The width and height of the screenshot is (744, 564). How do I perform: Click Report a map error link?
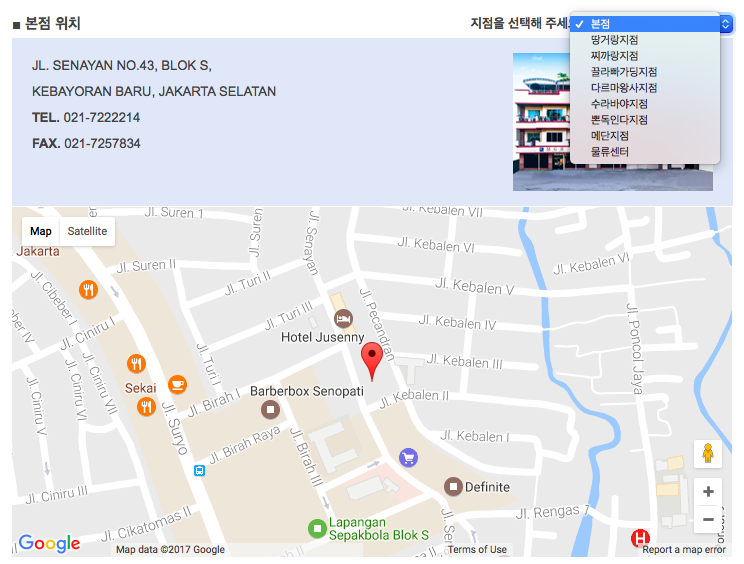point(684,549)
